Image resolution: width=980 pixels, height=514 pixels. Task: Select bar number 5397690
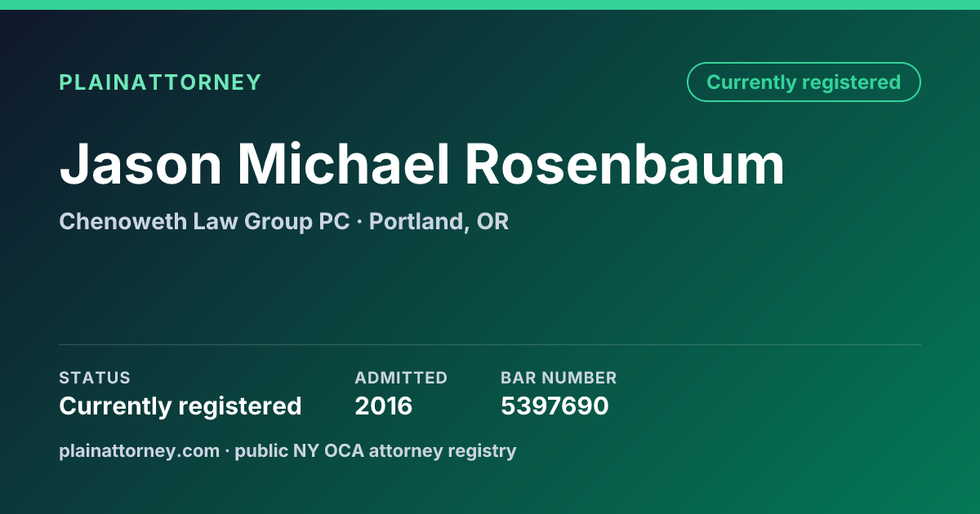[x=555, y=406]
